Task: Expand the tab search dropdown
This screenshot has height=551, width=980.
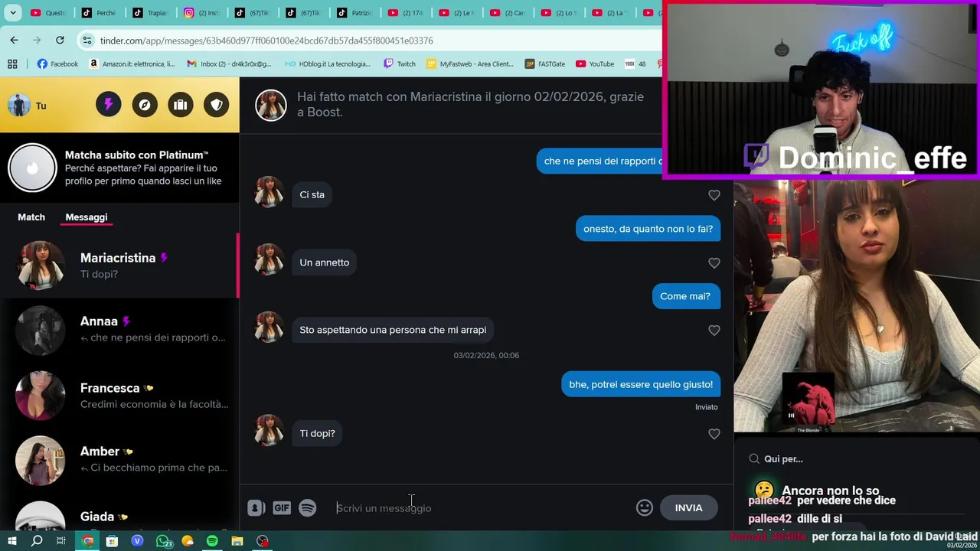Action: tap(13, 12)
